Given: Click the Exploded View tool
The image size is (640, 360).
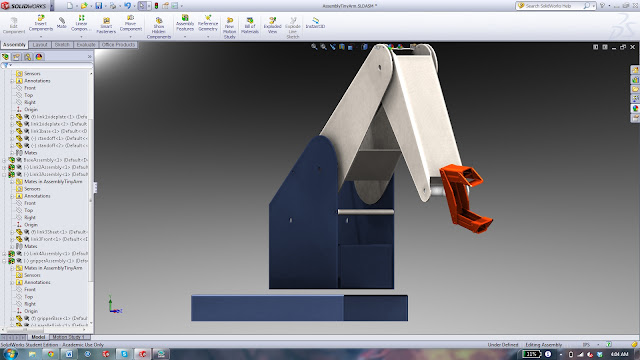Looking at the screenshot, I should 272,25.
